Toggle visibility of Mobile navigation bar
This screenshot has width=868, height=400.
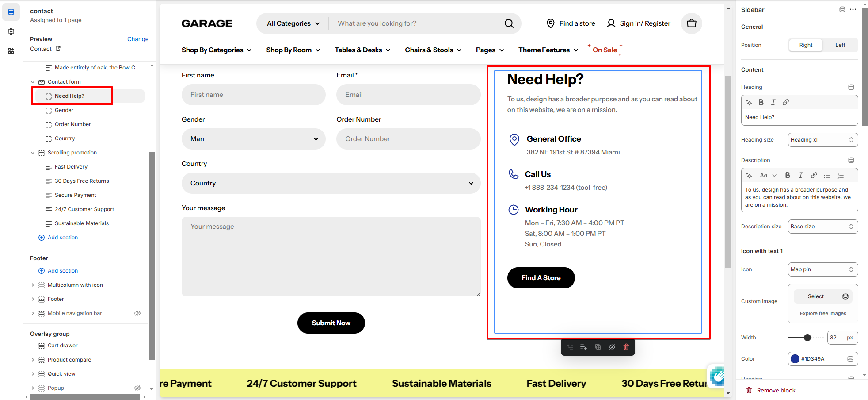tap(137, 313)
